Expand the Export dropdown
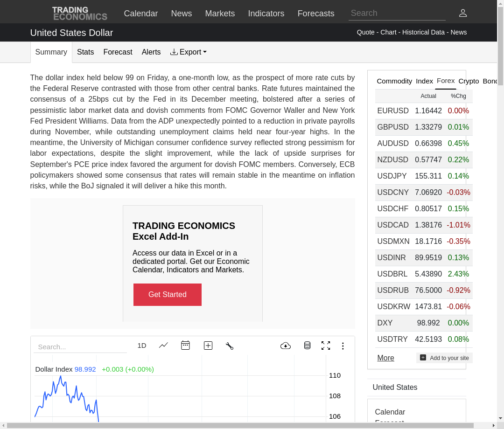Image resolution: width=504 pixels, height=429 pixels. click(189, 52)
